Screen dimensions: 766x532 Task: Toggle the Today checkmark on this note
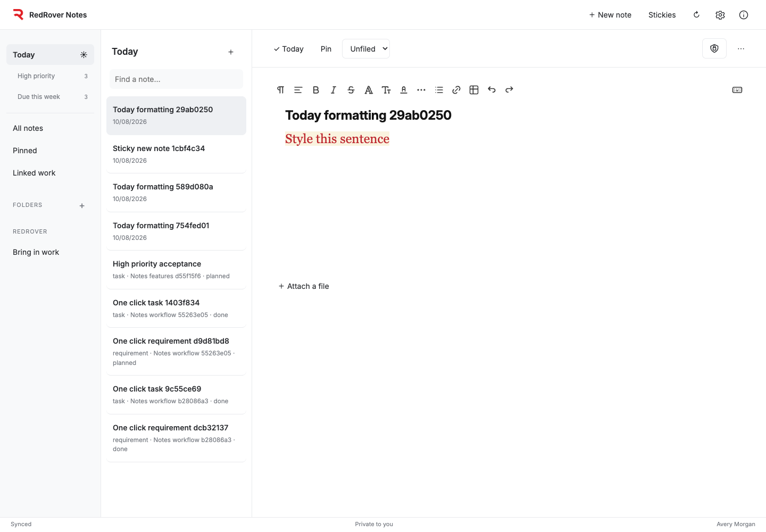click(x=288, y=49)
